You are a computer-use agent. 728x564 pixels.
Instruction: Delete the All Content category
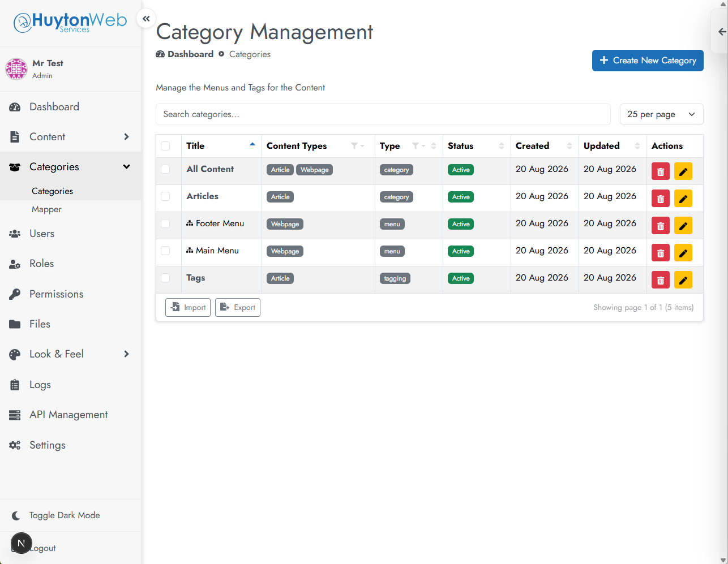click(x=661, y=171)
